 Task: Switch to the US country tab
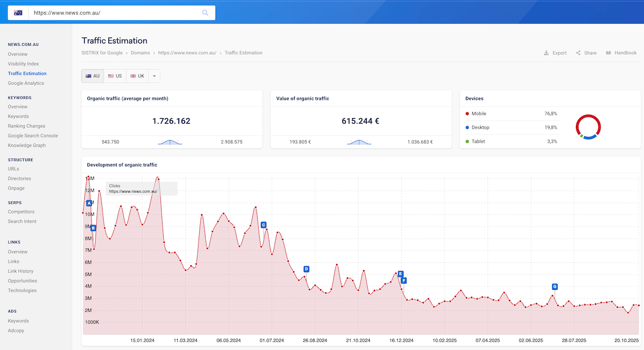click(114, 76)
